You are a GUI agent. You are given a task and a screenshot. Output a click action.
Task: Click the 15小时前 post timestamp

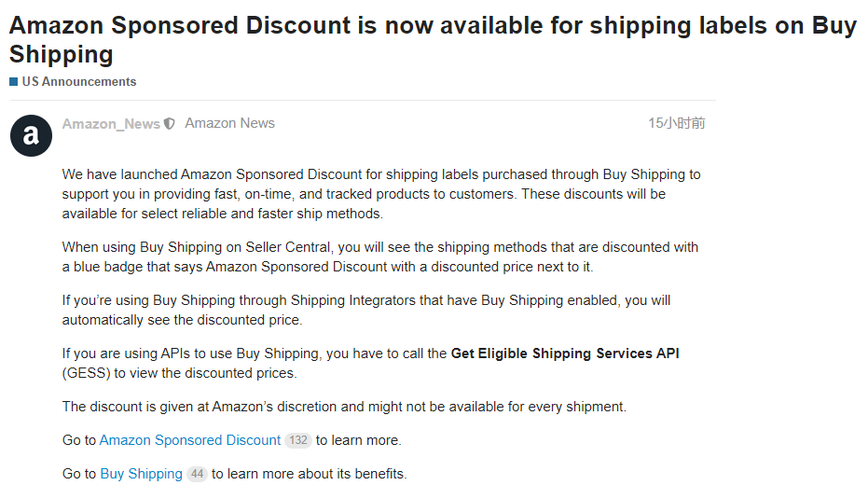676,123
